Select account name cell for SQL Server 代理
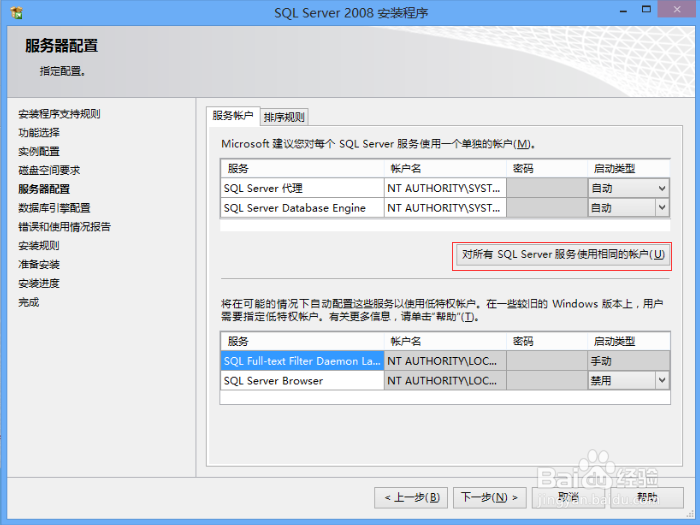Screen dimensions: 700x525 coord(445,188)
